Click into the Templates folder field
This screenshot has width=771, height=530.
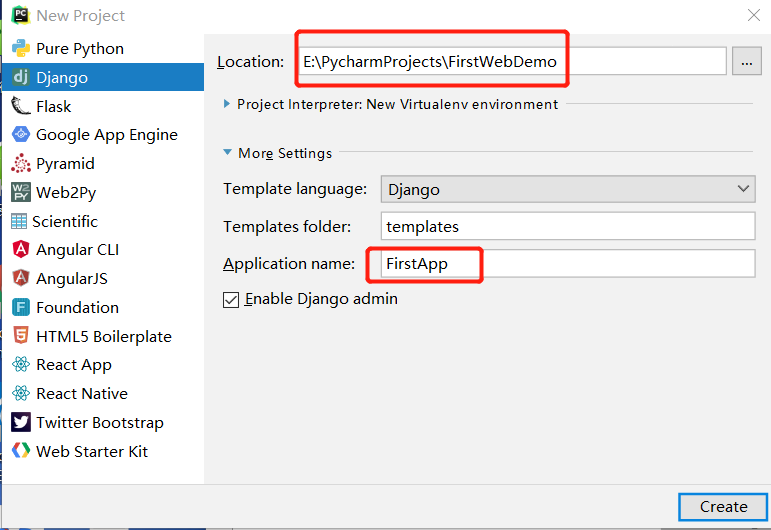568,226
